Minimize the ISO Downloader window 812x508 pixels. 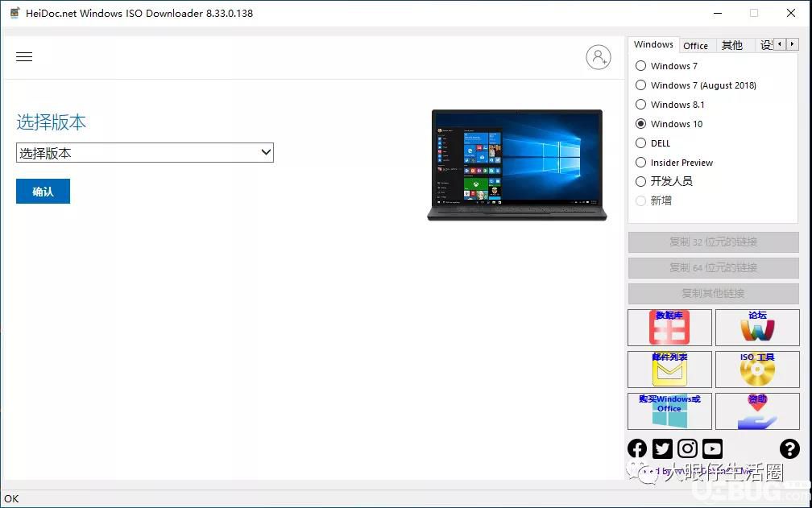718,13
